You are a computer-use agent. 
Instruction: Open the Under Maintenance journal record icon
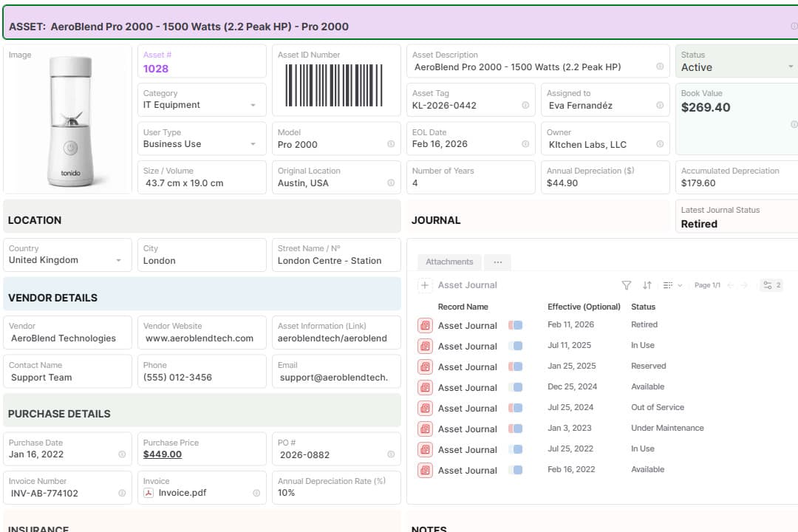click(x=425, y=429)
